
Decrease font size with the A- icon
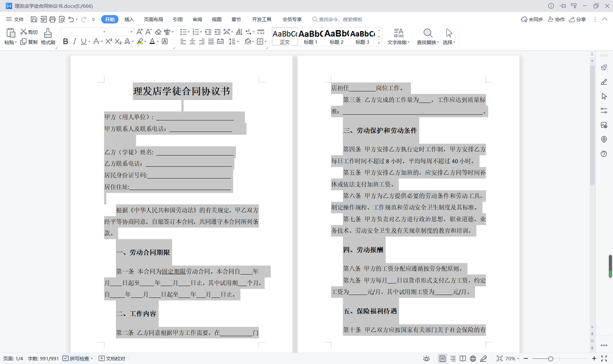point(149,32)
